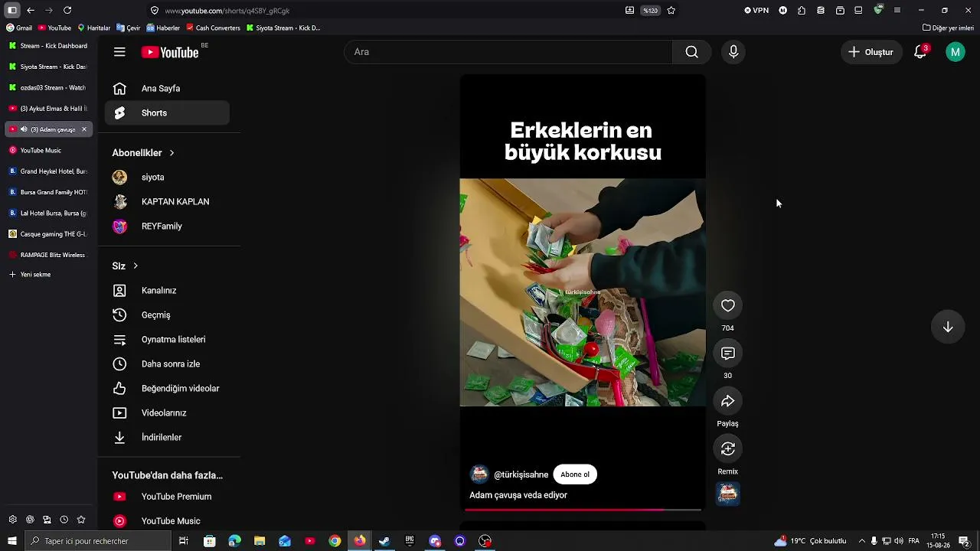This screenshot has width=980, height=551.
Task: Open the Windows Start menu
Action: 12,541
